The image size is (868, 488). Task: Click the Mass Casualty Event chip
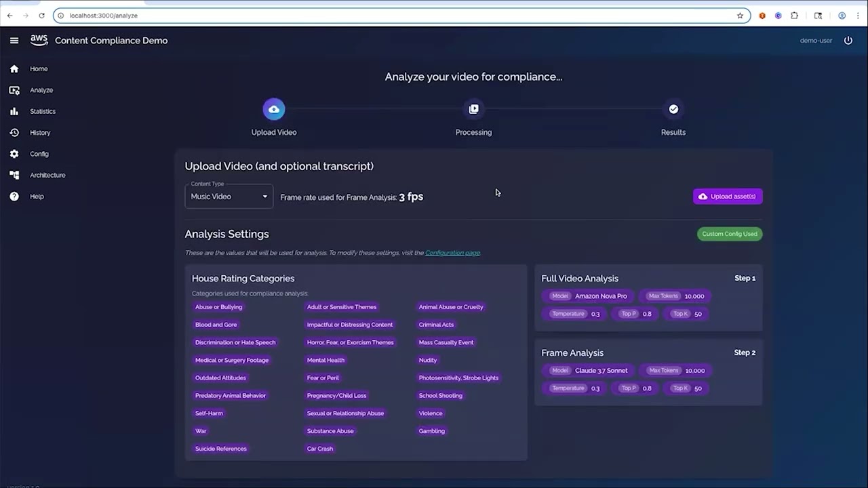(446, 342)
